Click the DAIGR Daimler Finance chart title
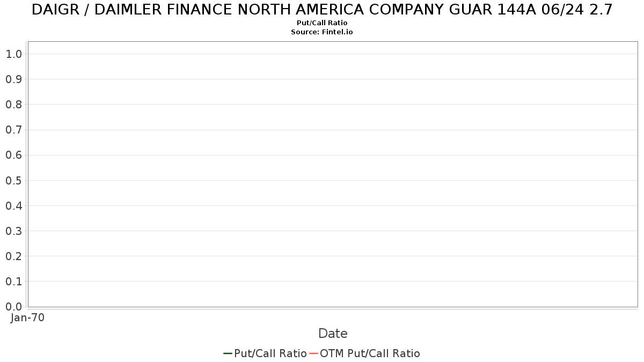Image resolution: width=644 pixels, height=362 pixels. click(322, 10)
